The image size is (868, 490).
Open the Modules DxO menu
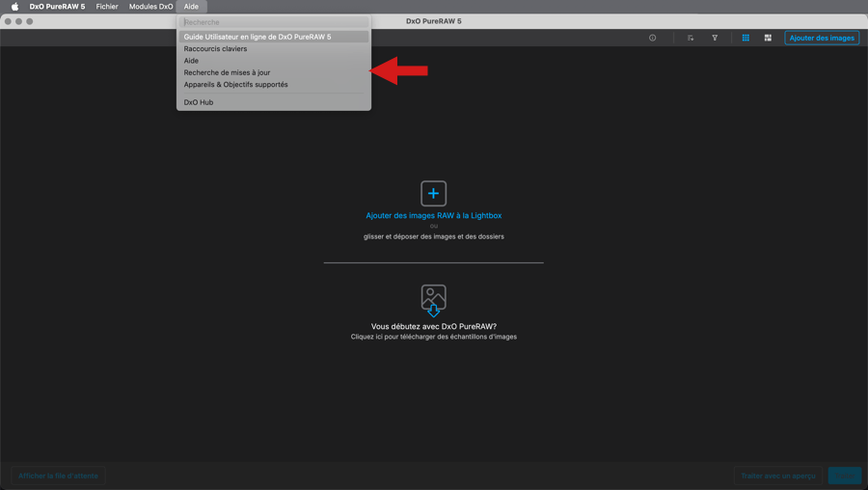pyautogui.click(x=150, y=7)
